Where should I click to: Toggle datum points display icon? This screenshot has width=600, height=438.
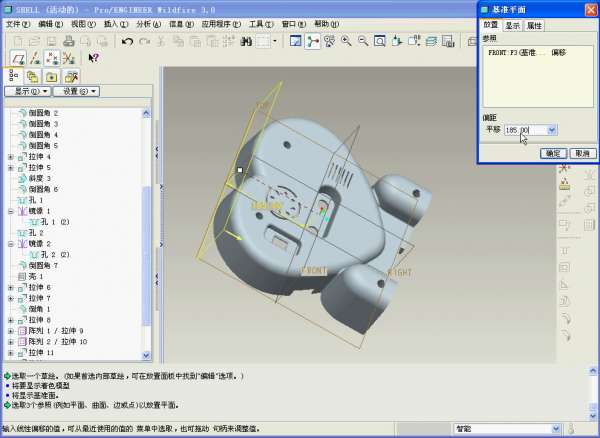tap(52, 58)
